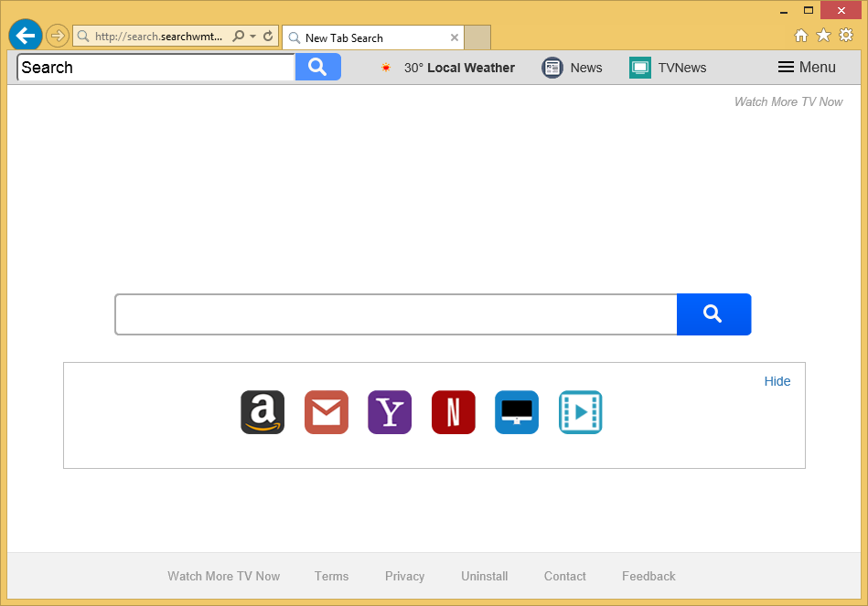
Task: Open the News toolbar link
Action: pos(586,68)
